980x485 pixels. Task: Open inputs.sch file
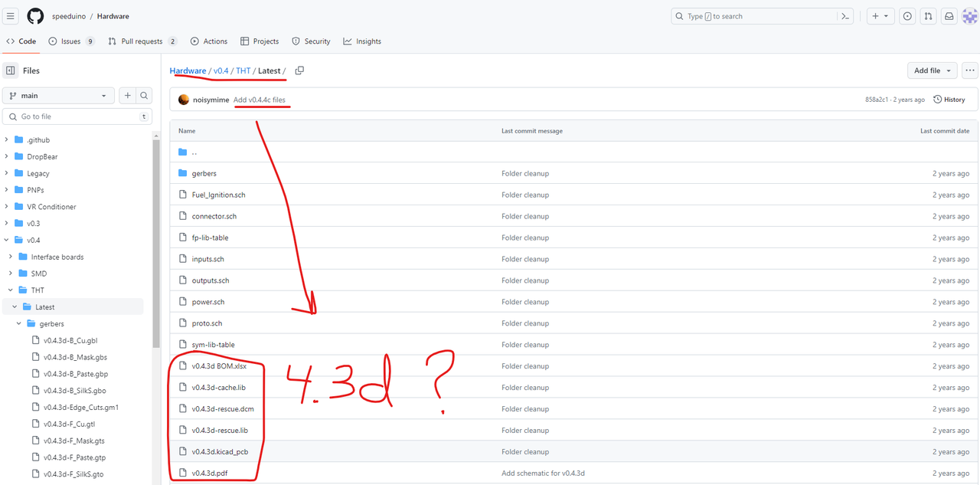point(207,259)
